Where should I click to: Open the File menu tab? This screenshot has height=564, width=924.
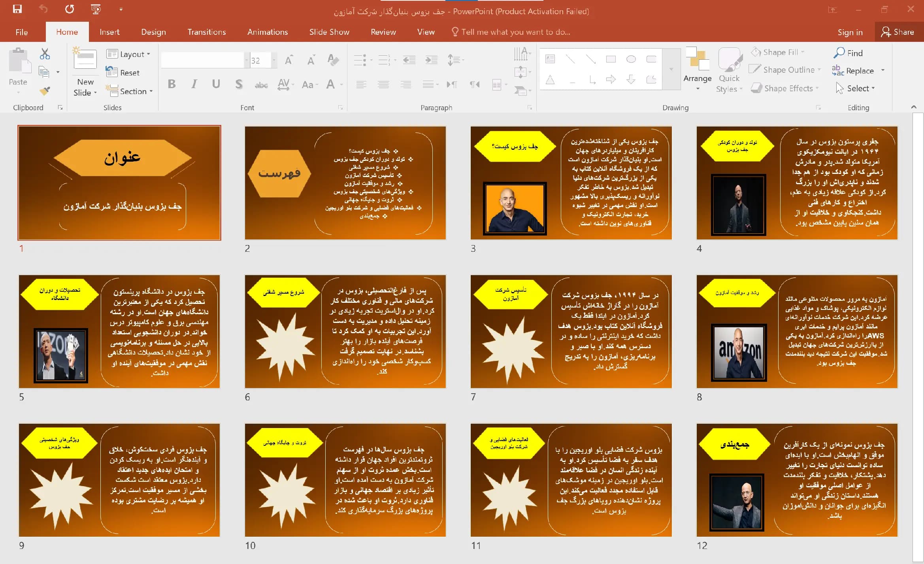22,32
